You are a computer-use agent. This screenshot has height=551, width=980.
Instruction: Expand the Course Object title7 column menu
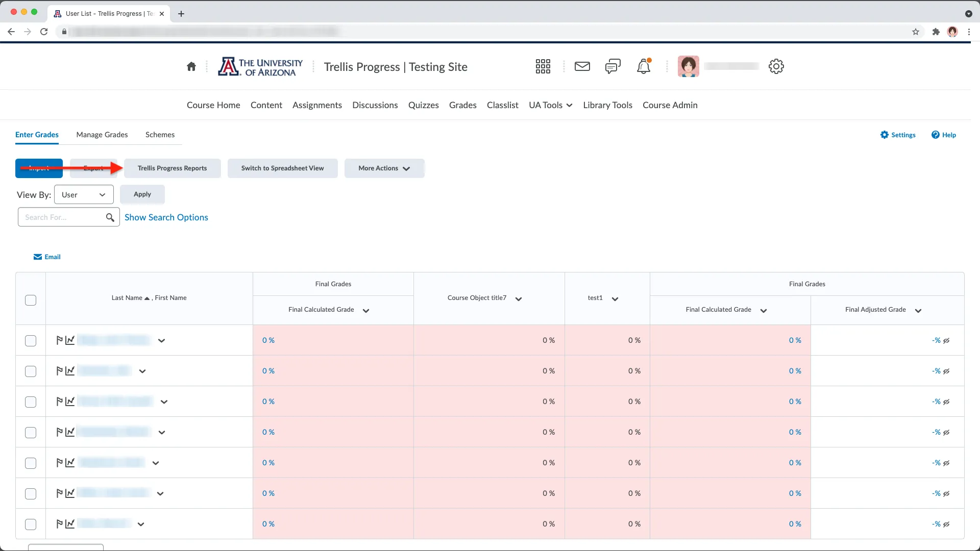click(x=519, y=299)
